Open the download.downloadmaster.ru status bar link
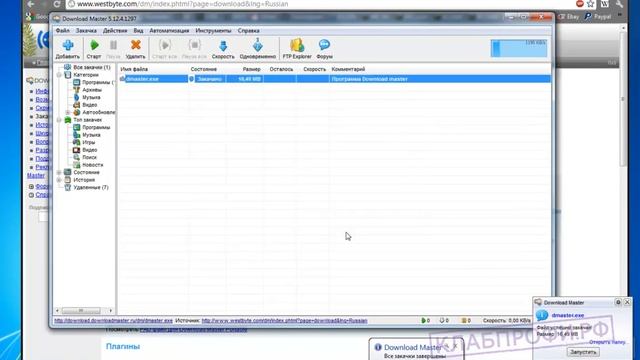 113,321
